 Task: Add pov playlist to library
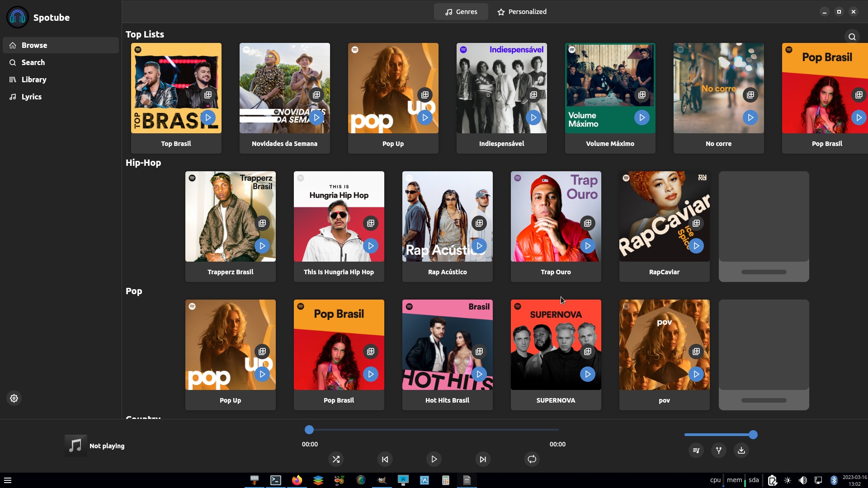696,352
